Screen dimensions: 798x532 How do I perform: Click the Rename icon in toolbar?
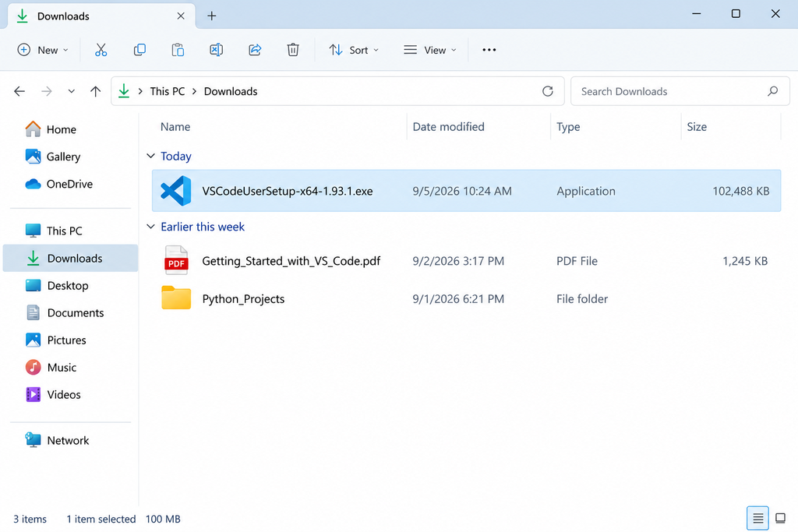[x=217, y=50]
